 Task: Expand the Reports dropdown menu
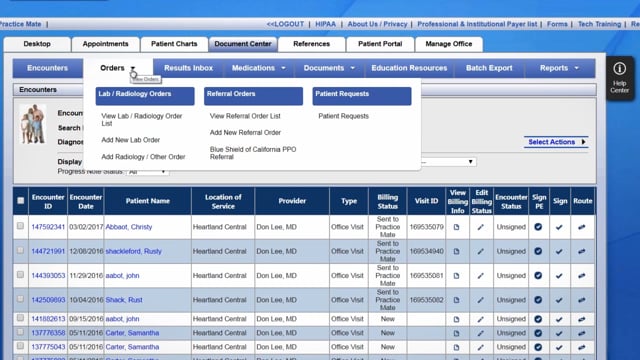577,68
